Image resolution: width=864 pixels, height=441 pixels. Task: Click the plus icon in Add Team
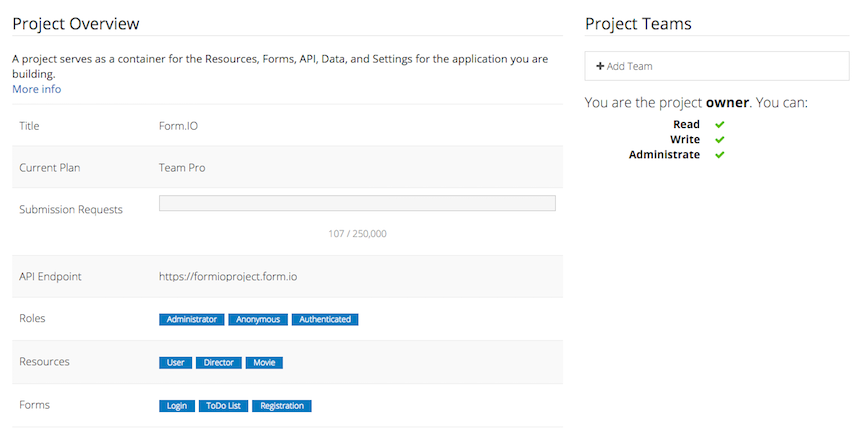click(600, 66)
